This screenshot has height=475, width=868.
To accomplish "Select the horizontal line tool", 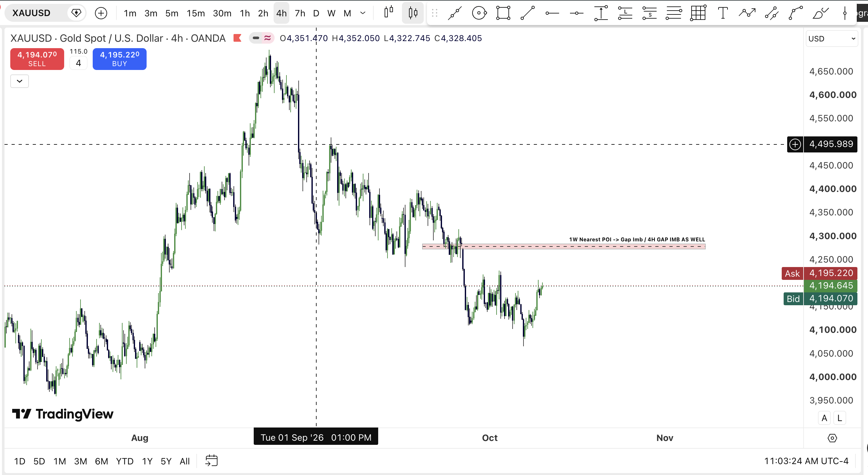I will [576, 13].
